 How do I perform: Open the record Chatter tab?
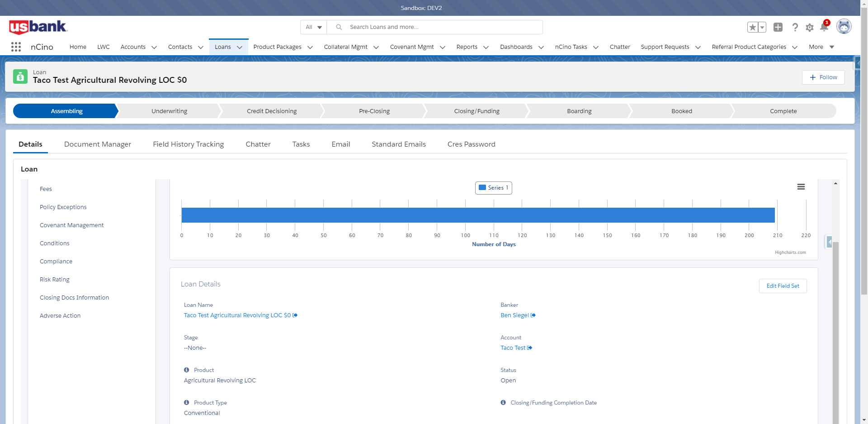coord(258,144)
